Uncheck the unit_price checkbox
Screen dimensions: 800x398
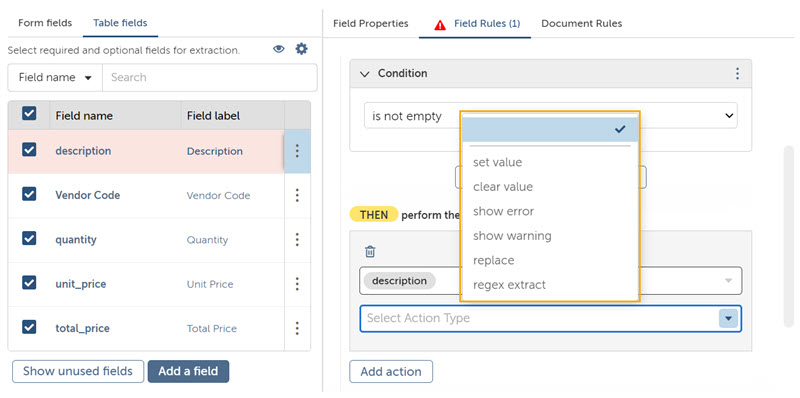30,283
